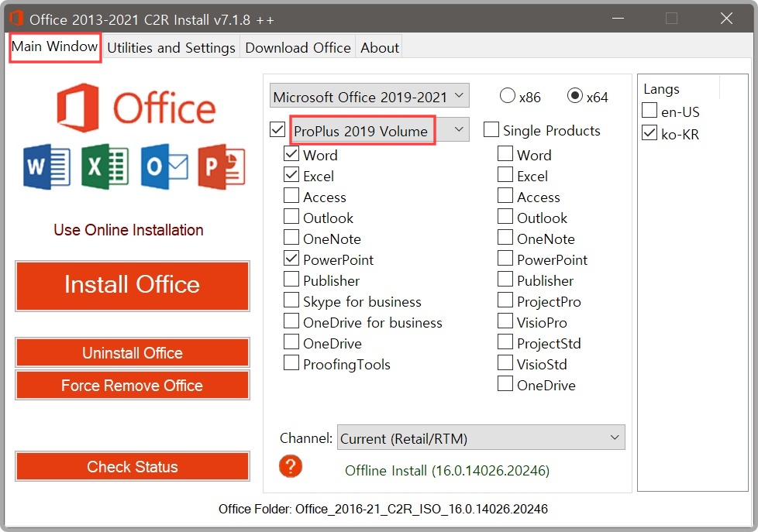Viewport: 758px width, 532px height.
Task: Click the Install Office button
Action: click(x=133, y=284)
